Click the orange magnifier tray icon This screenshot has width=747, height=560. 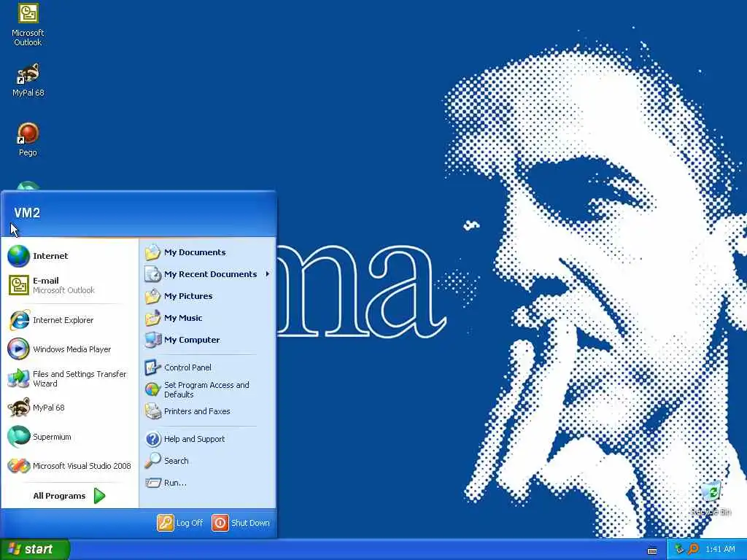[694, 550]
